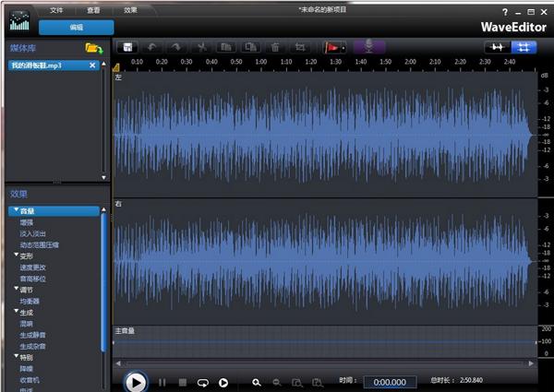This screenshot has height=392, width=554.
Task: Click the zoom in magnifier icon
Action: coord(257,382)
